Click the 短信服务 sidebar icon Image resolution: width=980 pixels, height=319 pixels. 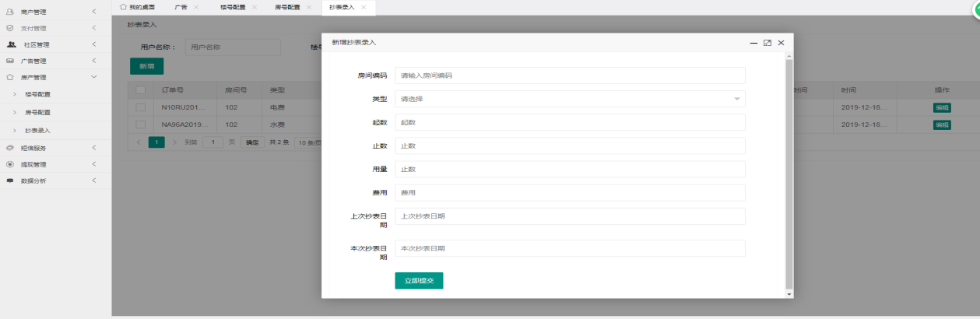(10, 148)
